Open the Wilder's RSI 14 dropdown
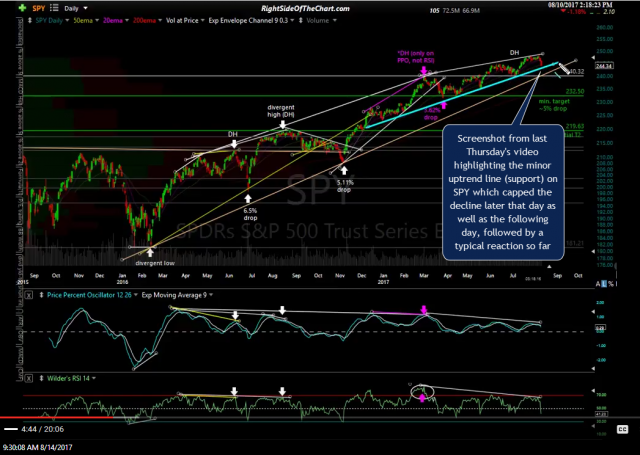This screenshot has width=640, height=455. tap(94, 378)
